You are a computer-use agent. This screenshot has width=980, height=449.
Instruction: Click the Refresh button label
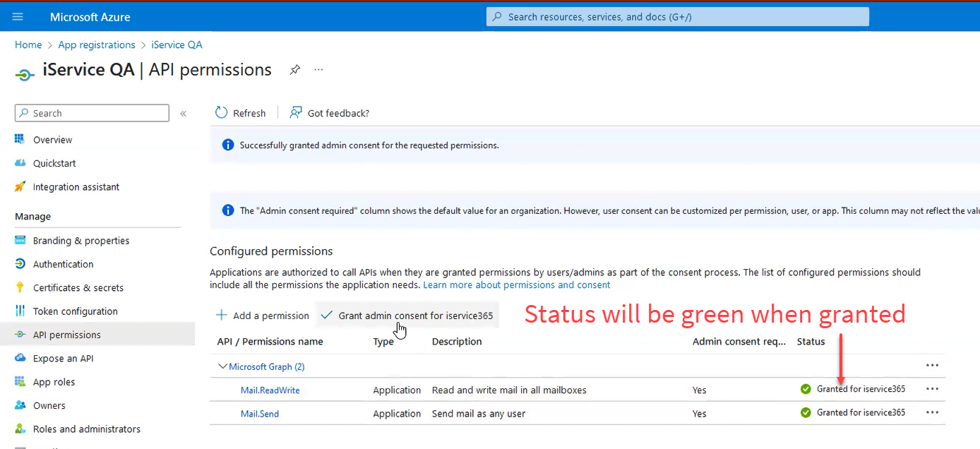(x=249, y=113)
